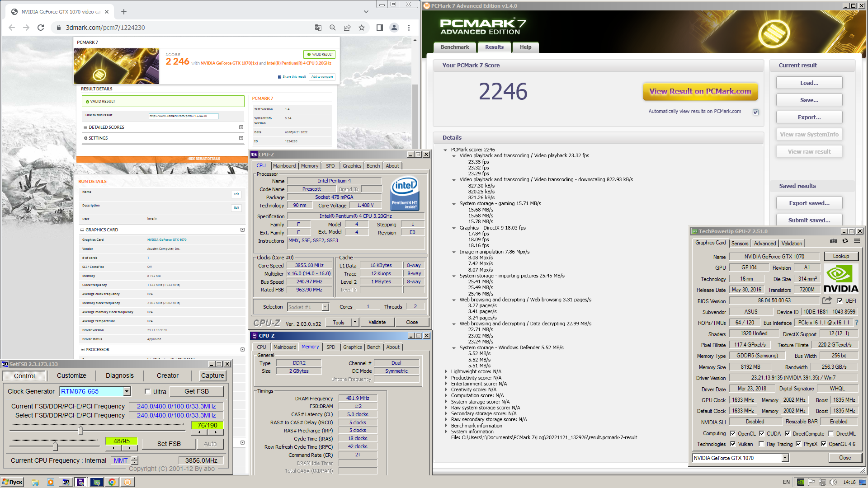868x488 pixels.
Task: Open the Diagnosis tab in SetFSB
Action: (119, 375)
